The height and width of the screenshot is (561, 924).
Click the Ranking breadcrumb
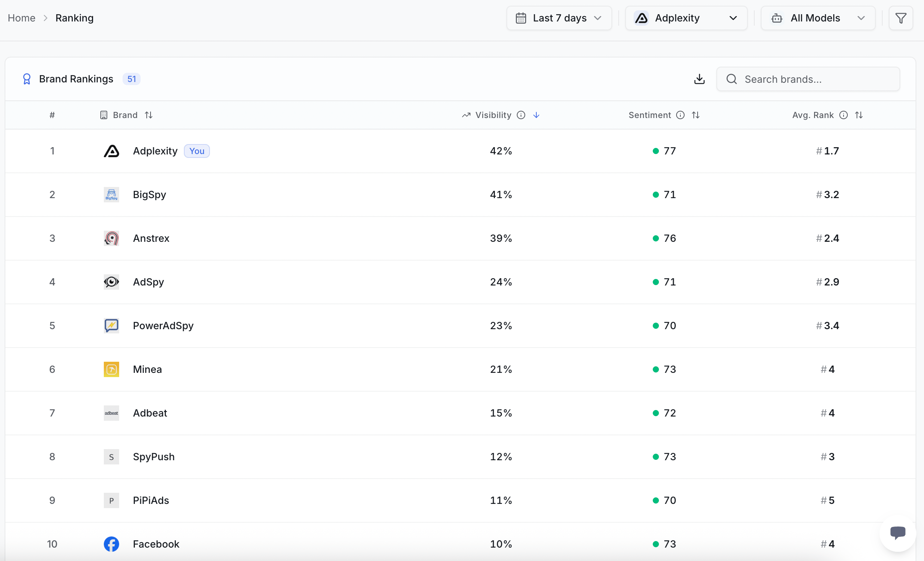(x=75, y=18)
